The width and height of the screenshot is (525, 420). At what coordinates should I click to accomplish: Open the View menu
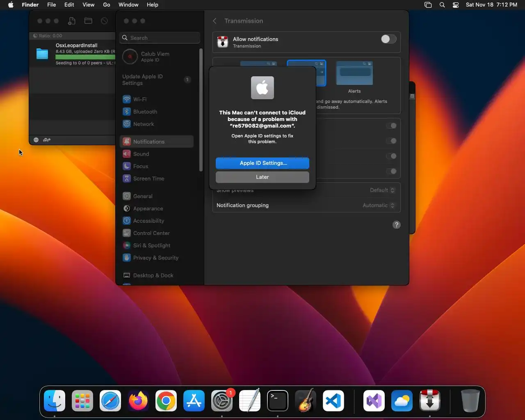(x=89, y=5)
